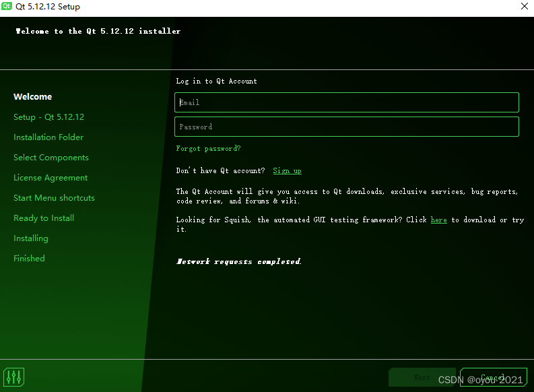Click the Cancel button
The height and width of the screenshot is (392, 534).
coord(493,377)
